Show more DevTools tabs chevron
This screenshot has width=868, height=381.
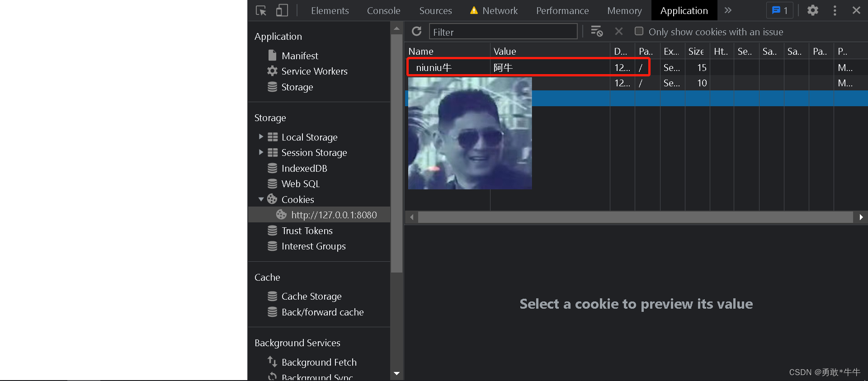728,10
